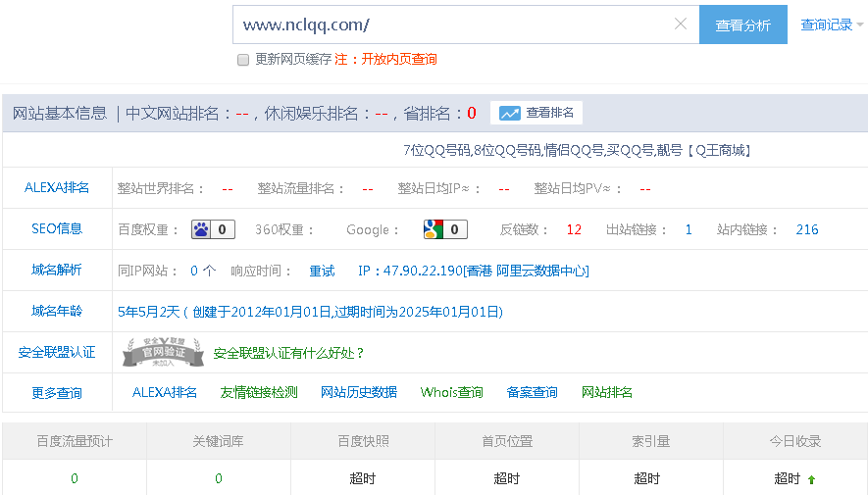
Task: Click the Google weight badge icon
Action: [x=434, y=230]
